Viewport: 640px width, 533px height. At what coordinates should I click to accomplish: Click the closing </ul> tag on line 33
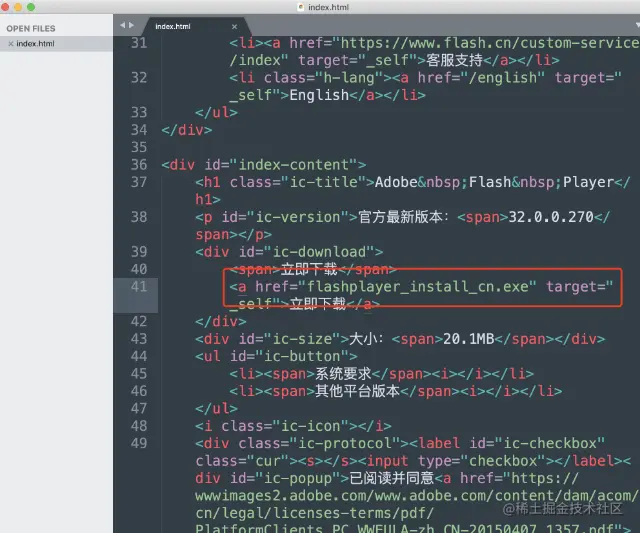[216, 112]
